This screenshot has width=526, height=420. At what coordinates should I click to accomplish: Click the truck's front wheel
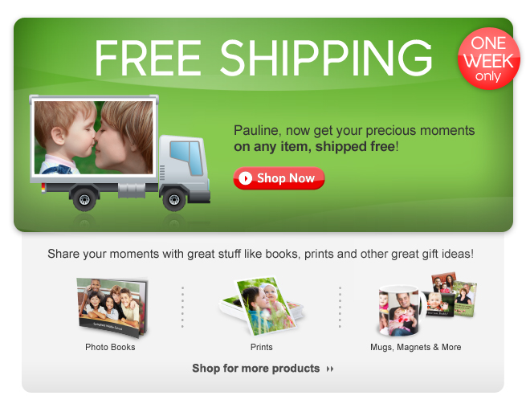pos(174,200)
